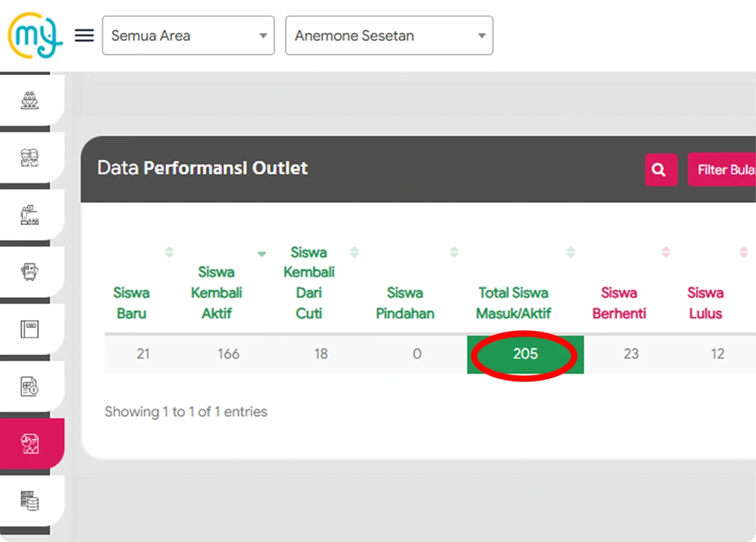The image size is (756, 542).
Task: Click the 'my' logo at top left
Action: (x=33, y=35)
